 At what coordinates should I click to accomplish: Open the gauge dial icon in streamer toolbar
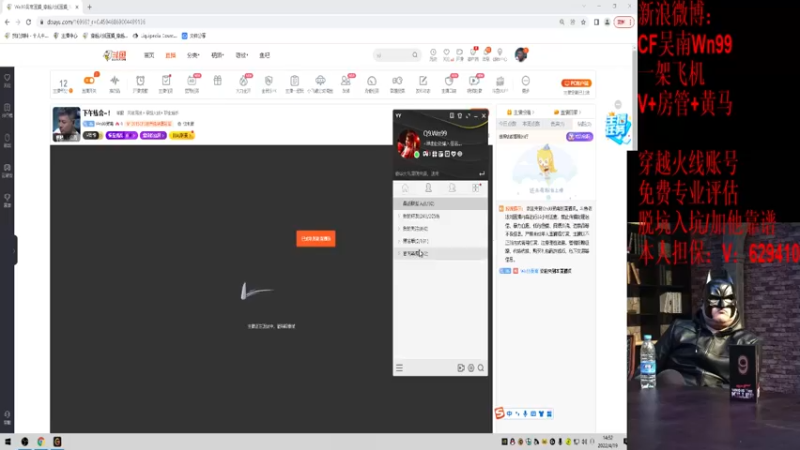point(371,81)
